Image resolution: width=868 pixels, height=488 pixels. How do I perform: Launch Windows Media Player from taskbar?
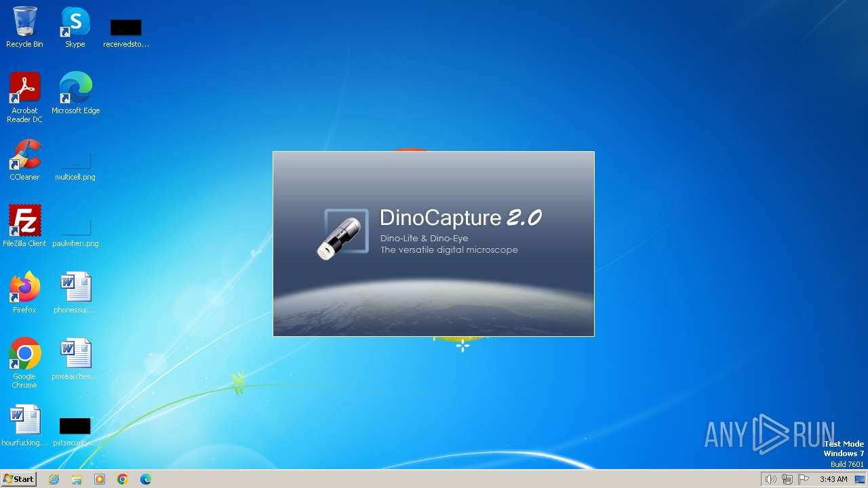click(100, 479)
